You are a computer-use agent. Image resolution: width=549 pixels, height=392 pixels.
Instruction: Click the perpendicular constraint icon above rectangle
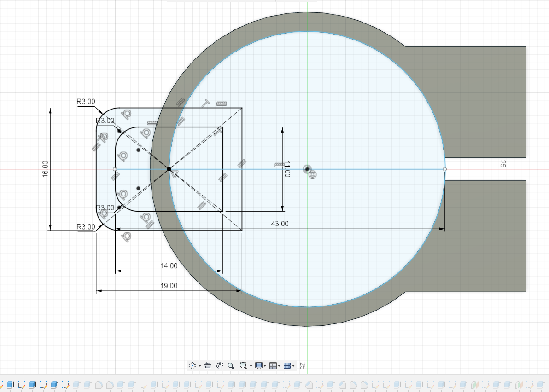coord(204,103)
